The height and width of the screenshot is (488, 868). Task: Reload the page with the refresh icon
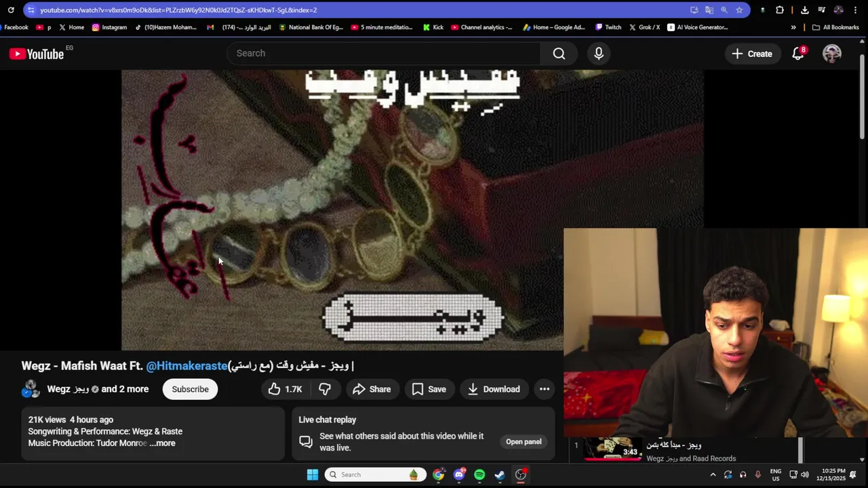pyautogui.click(x=11, y=10)
